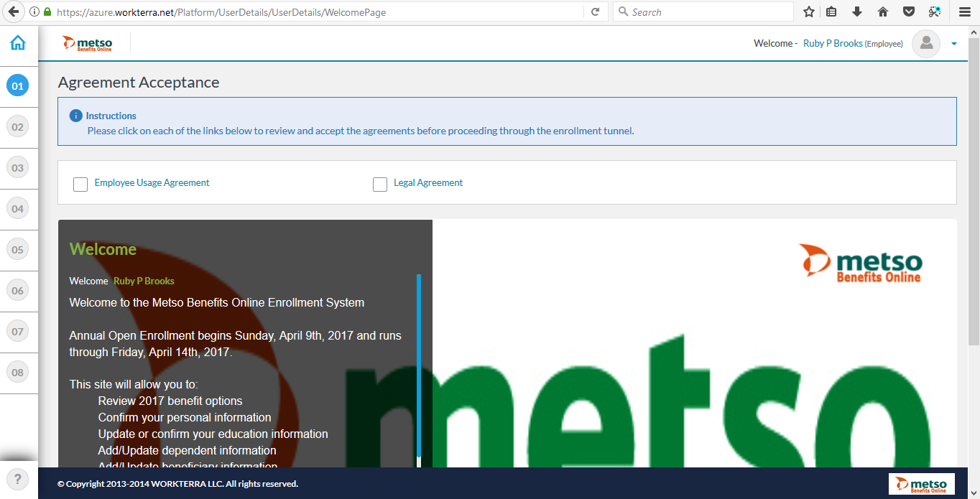This screenshot has width=980, height=499.
Task: Click the Ruby P Brooks username link
Action: point(833,44)
